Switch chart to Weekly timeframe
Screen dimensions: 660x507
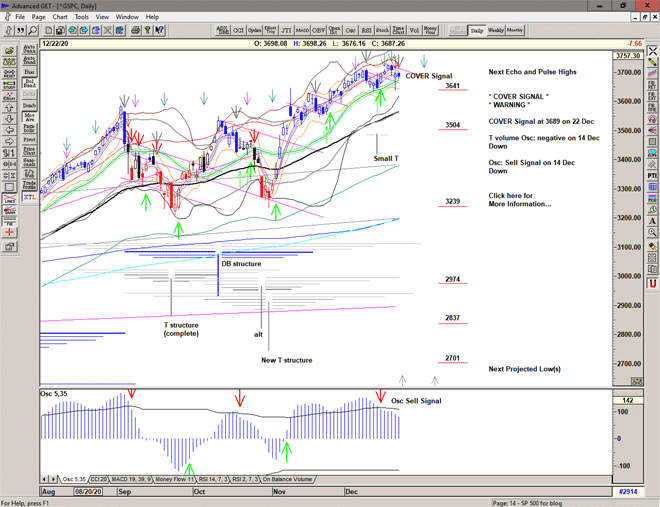pos(495,31)
